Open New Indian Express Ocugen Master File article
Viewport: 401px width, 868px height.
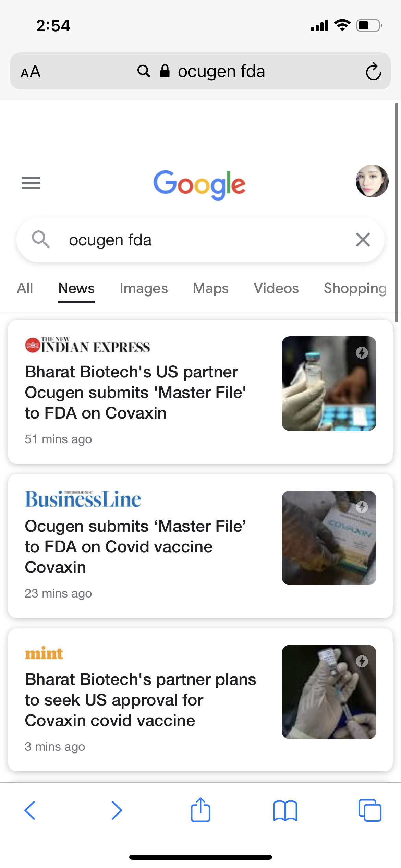coord(135,392)
